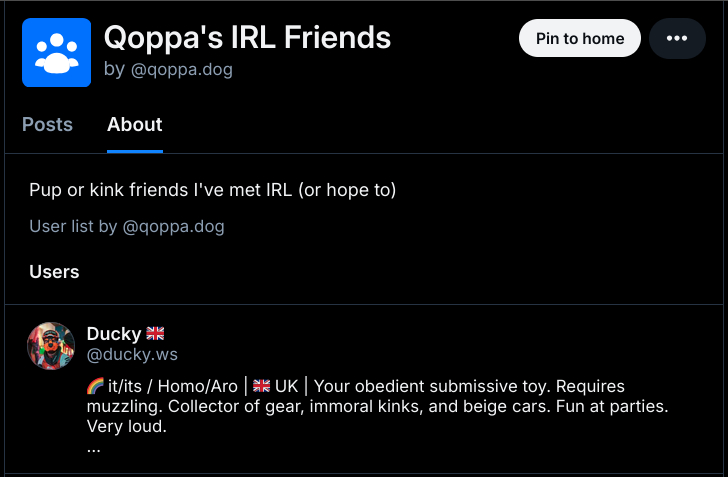This screenshot has width=728, height=477.
Task: Click the blue underline beneath About
Action: click(x=135, y=151)
